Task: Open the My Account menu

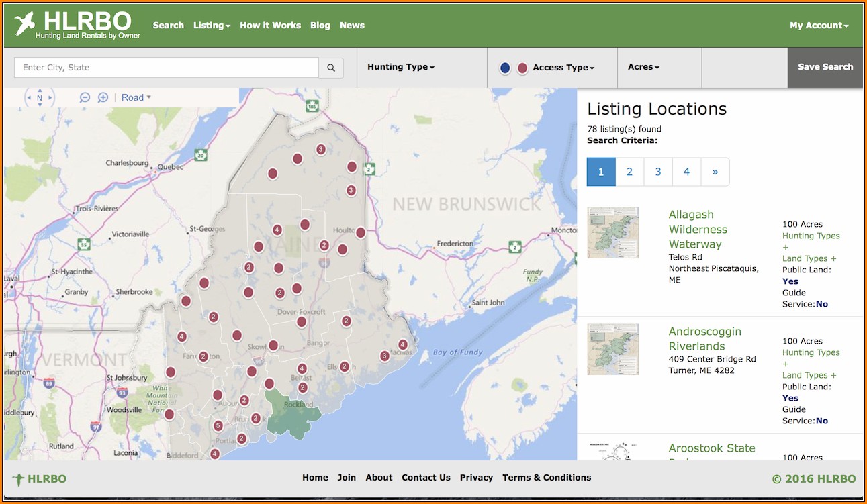Action: click(819, 26)
